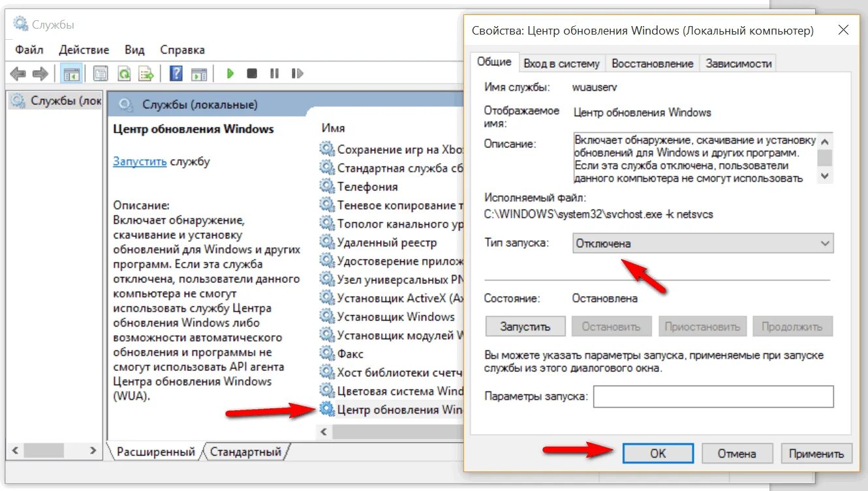This screenshot has width=868, height=491.
Task: Click the Back arrow toolbar icon
Action: (18, 74)
